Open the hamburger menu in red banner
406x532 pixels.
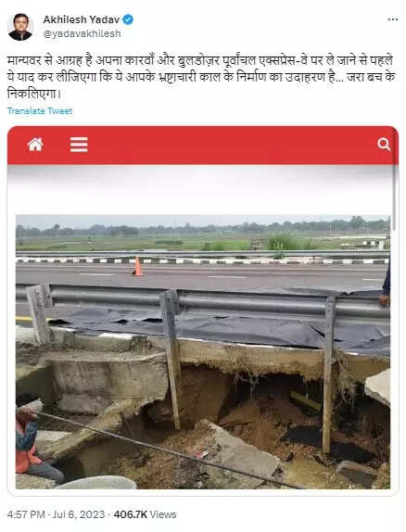[x=79, y=145]
